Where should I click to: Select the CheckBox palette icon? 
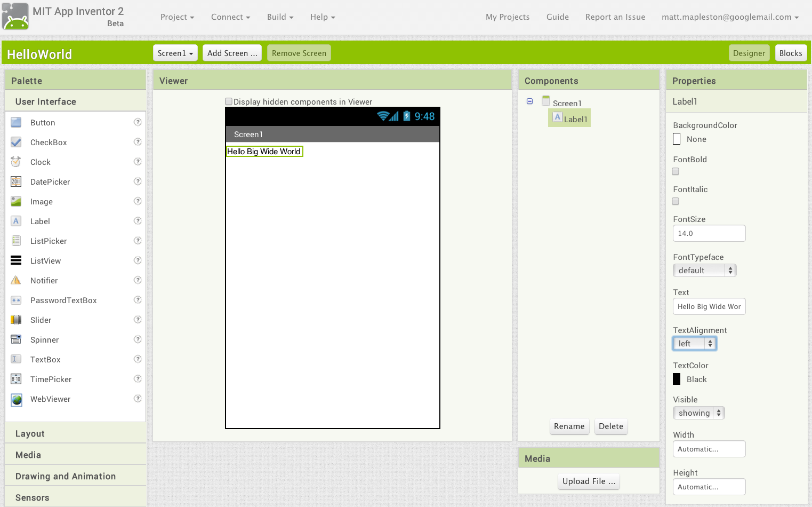(x=16, y=142)
